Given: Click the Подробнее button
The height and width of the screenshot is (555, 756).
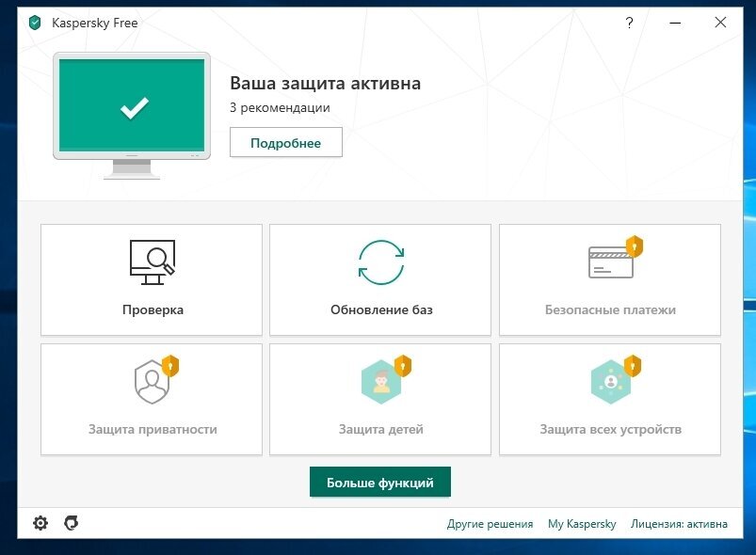Looking at the screenshot, I should tap(286, 142).
